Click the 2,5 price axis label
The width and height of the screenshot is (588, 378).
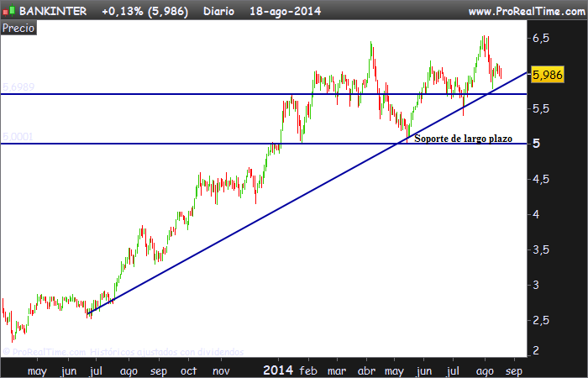click(x=541, y=320)
